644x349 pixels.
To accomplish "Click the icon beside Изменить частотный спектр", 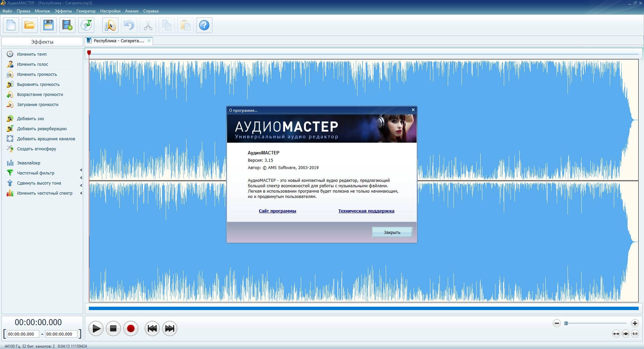I will tap(10, 193).
